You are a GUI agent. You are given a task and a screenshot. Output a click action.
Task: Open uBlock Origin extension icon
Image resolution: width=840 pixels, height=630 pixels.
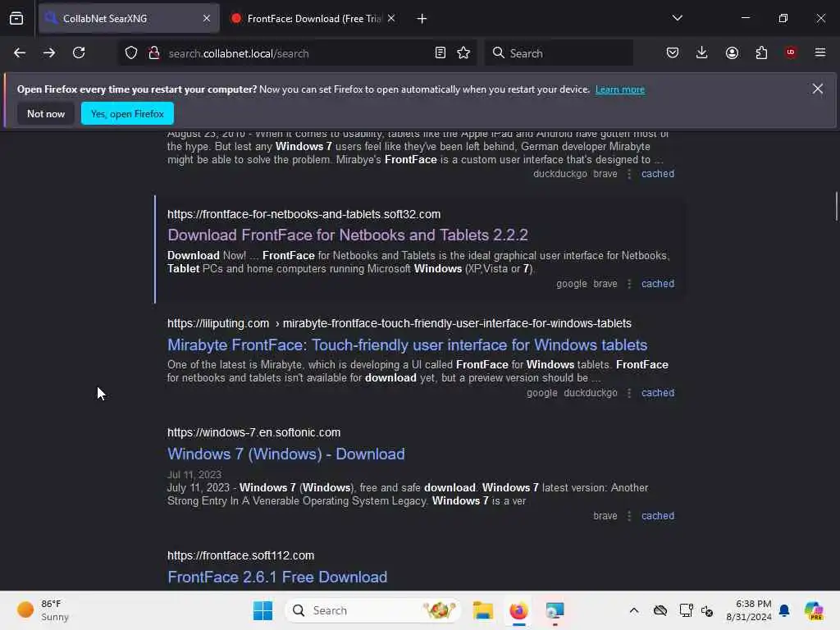pyautogui.click(x=791, y=52)
